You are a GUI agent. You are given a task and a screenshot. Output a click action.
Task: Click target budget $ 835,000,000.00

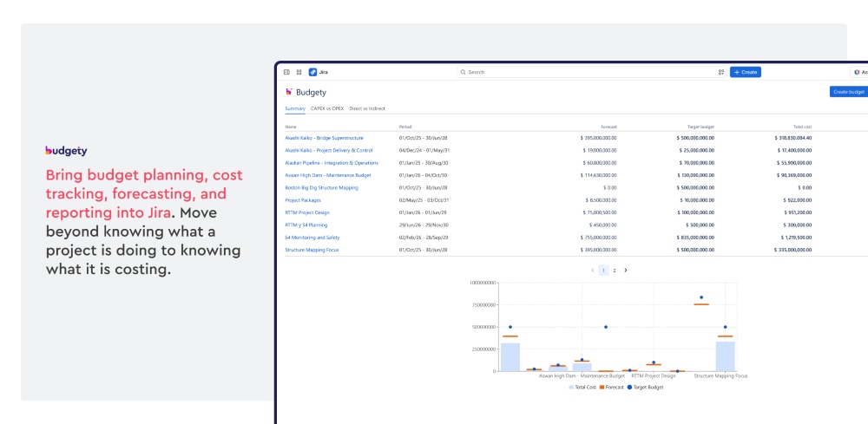[x=695, y=238]
